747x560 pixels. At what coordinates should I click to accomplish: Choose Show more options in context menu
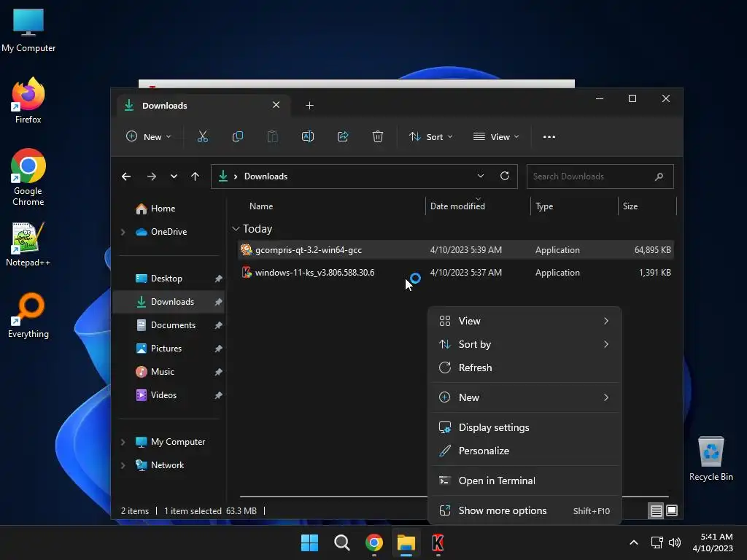[x=525, y=511]
